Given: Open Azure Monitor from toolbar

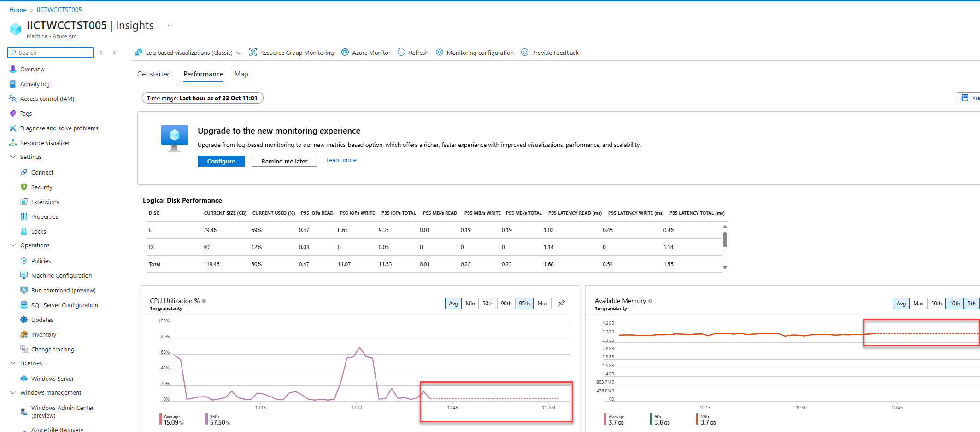Looking at the screenshot, I should [x=366, y=53].
